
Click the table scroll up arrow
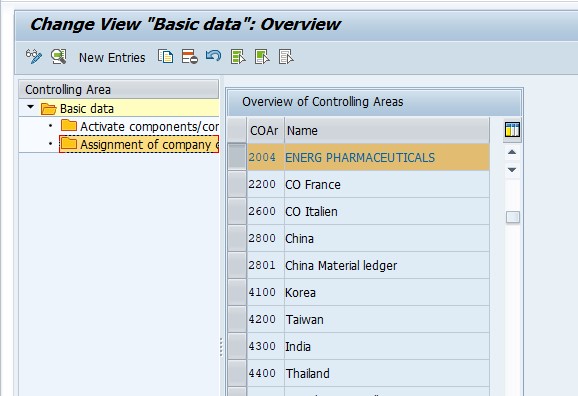(512, 152)
